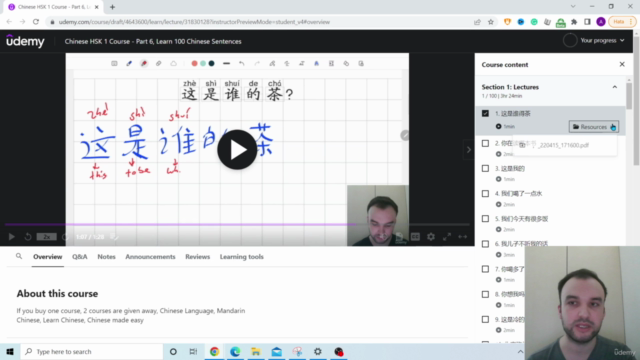
Task: Open the video transcript panel
Action: 399,237
